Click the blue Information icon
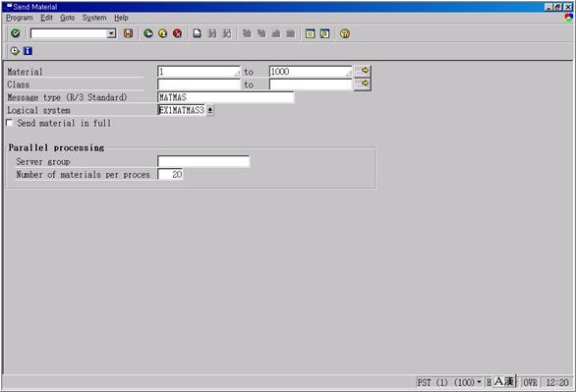This screenshot has height=392, width=576. coord(28,51)
